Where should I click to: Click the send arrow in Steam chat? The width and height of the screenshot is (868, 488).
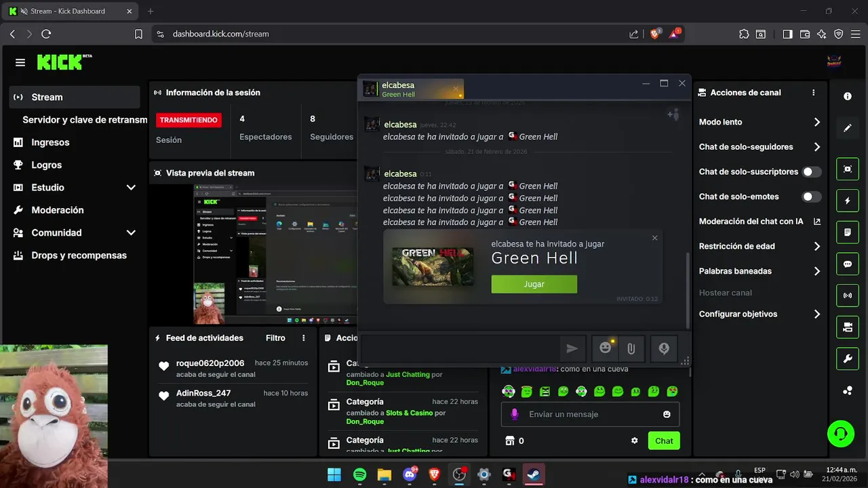click(x=572, y=348)
